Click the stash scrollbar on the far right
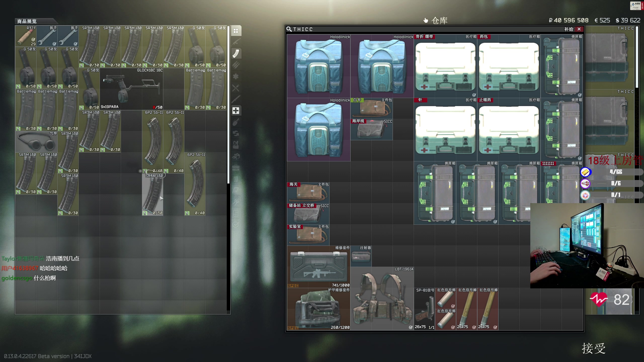Viewport: 644px width, 362px height. pos(637,57)
